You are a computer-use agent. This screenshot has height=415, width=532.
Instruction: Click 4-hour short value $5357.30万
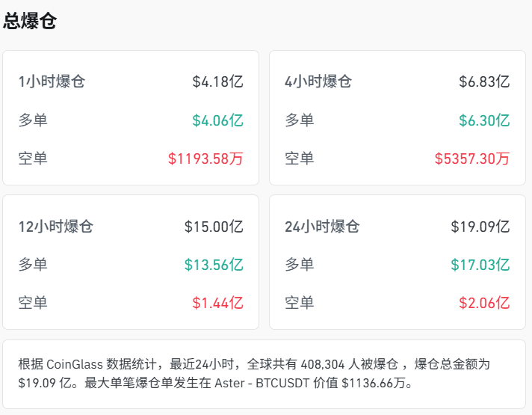click(472, 159)
